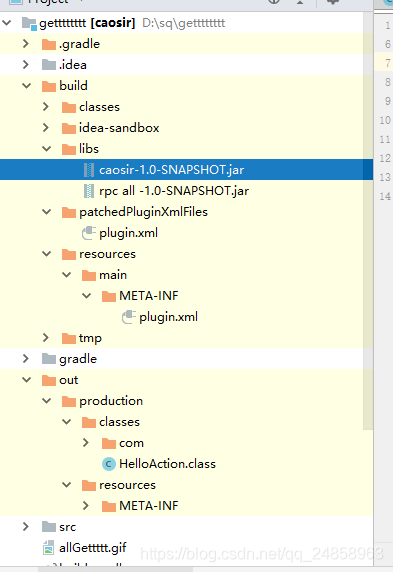Collapse the resources folder under production
Image resolution: width=393 pixels, height=572 pixels.
(66, 485)
